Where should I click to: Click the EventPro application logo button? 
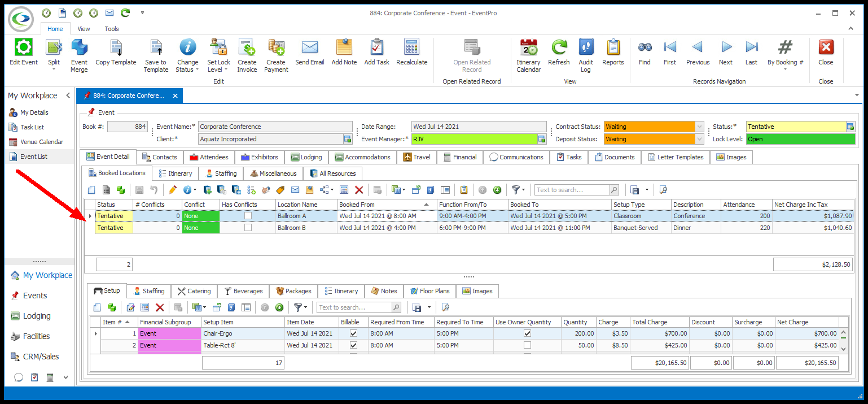tap(21, 19)
